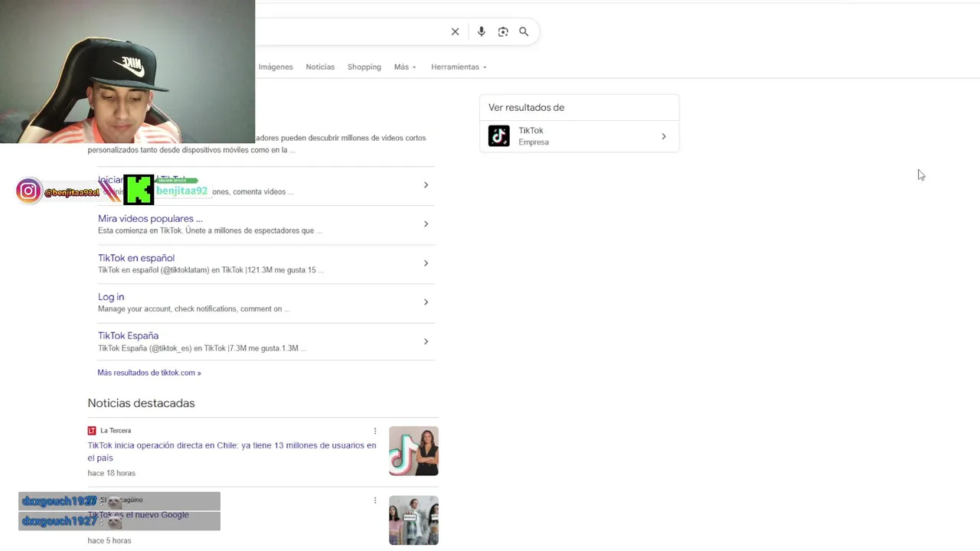Switch to Noticias tab
The height and width of the screenshot is (551, 980).
tap(320, 67)
